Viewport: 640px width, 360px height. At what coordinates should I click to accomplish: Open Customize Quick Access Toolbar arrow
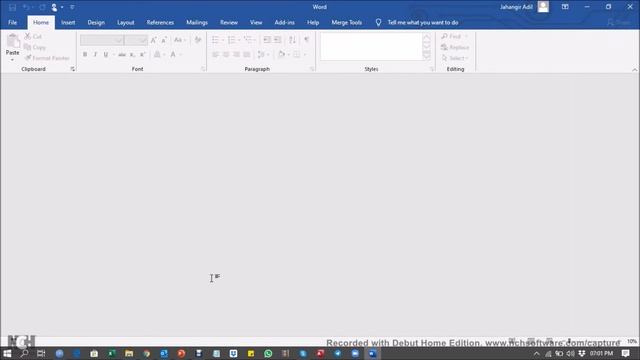click(72, 7)
